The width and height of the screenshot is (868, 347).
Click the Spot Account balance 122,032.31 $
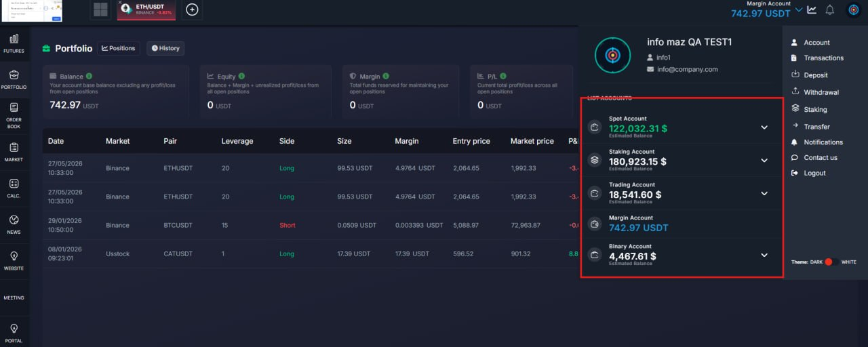pyautogui.click(x=638, y=128)
